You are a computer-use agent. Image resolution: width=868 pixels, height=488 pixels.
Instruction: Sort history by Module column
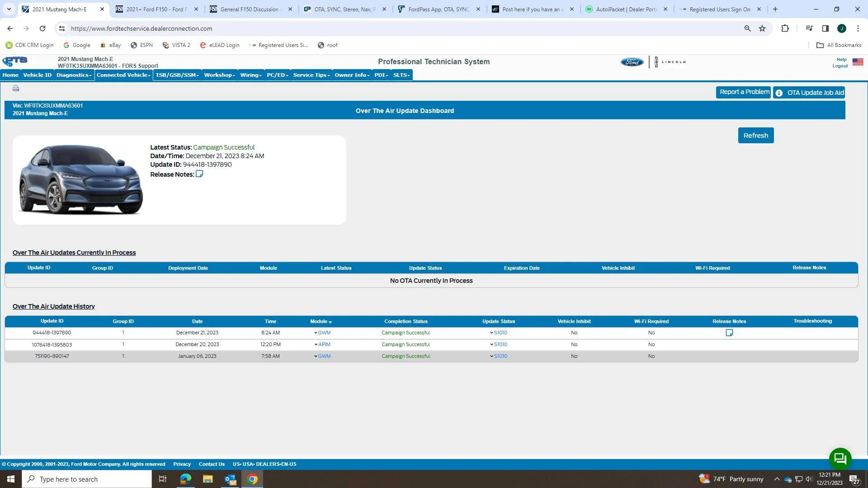321,321
